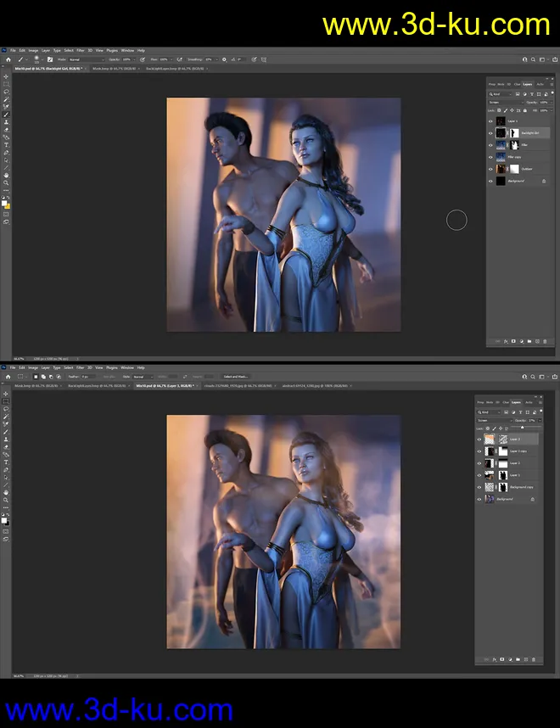Open the Screen blend mode dropdown in upper Layers panel
The image size is (560, 728).
click(505, 102)
